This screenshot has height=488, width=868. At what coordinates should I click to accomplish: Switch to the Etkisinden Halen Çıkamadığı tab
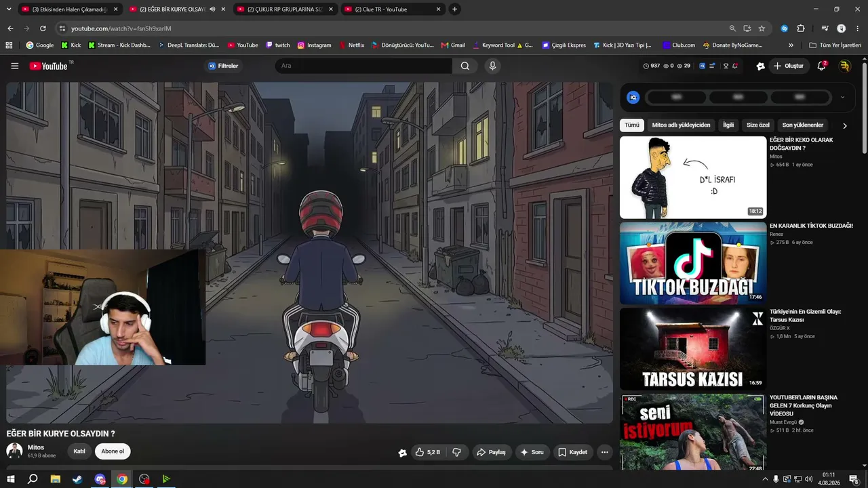71,9
